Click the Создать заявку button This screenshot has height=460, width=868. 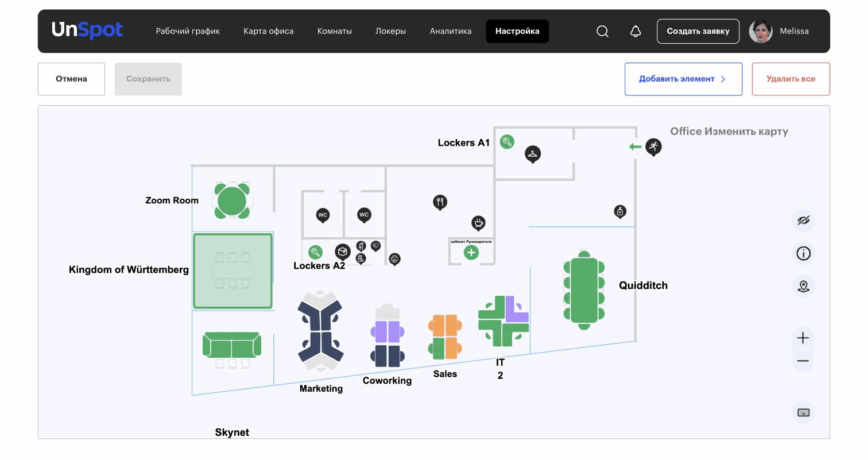tap(698, 31)
